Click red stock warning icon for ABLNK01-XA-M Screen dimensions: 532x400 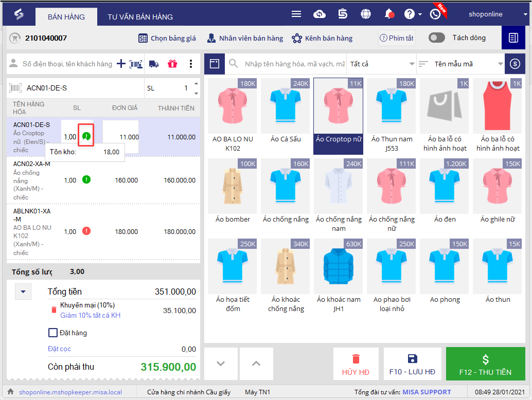(86, 231)
